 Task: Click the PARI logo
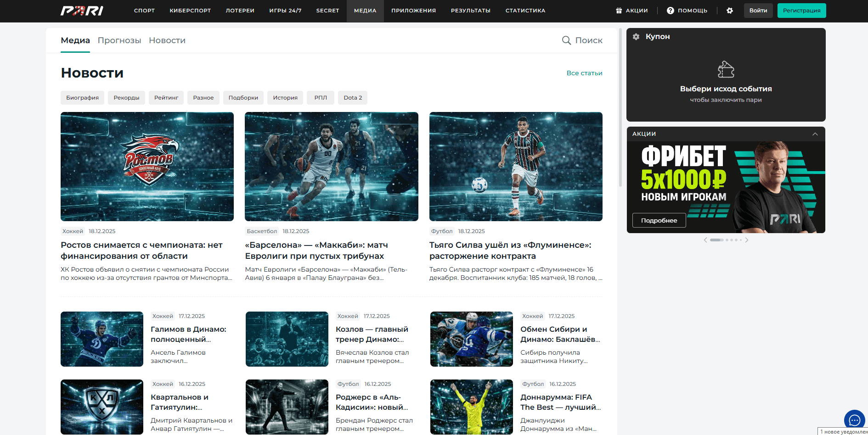pyautogui.click(x=82, y=11)
